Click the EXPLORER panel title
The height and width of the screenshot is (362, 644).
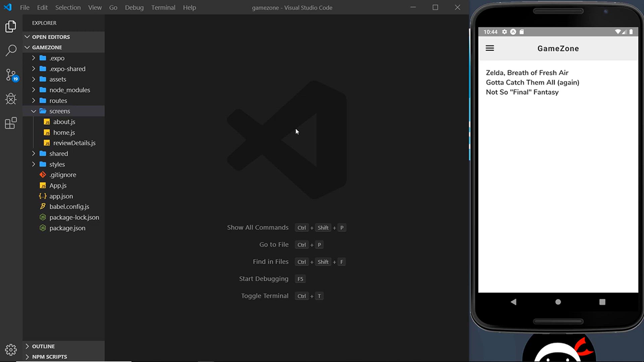44,23
